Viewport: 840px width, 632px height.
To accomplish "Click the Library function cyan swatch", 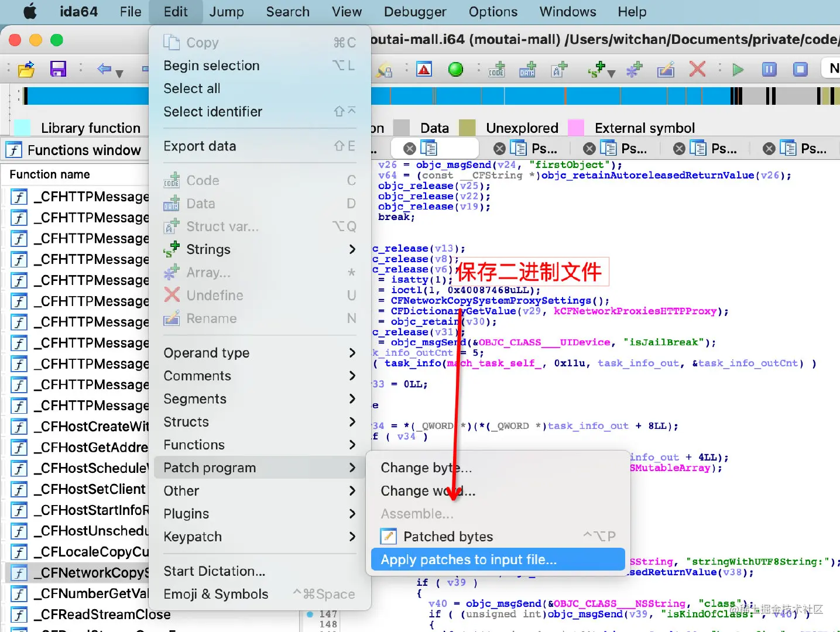I will click(x=22, y=128).
